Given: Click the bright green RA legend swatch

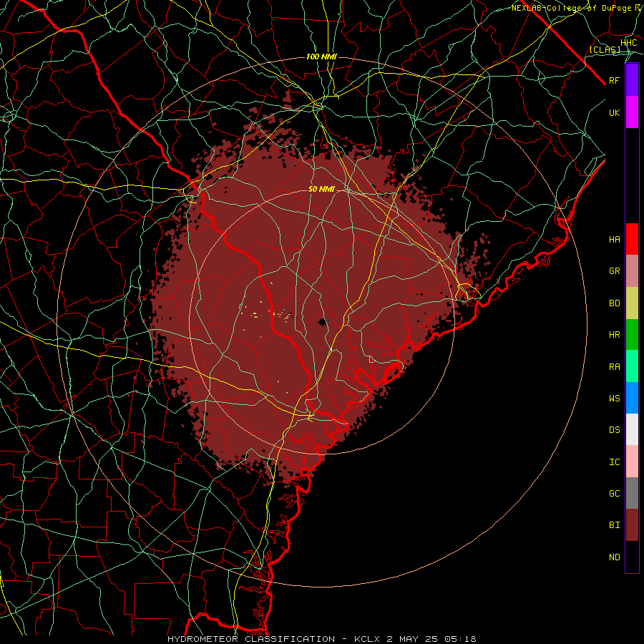Looking at the screenshot, I should tap(632, 366).
